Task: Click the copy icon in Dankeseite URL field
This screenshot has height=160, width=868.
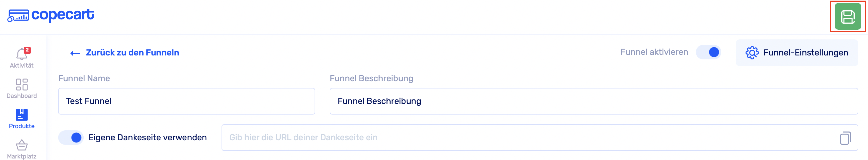Action: coord(845,138)
